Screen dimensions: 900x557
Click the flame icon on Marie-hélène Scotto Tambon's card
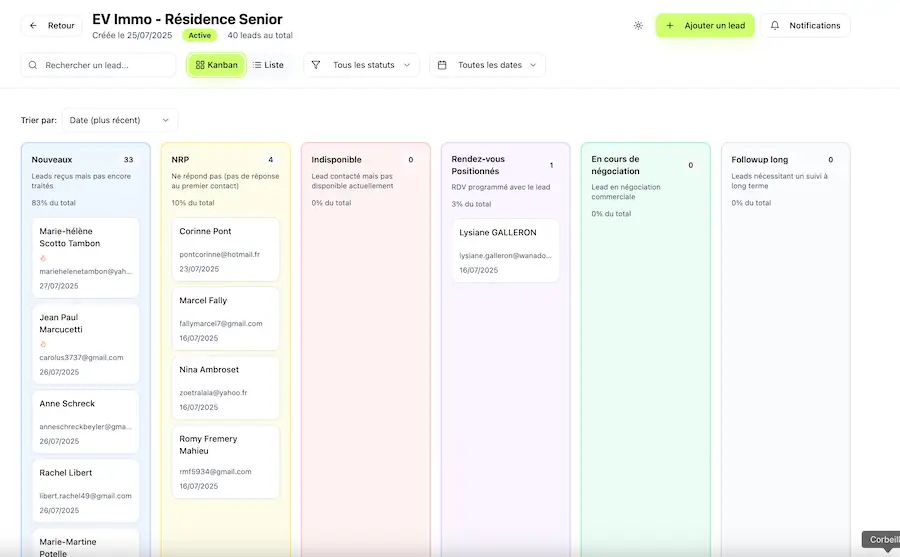tap(43, 258)
